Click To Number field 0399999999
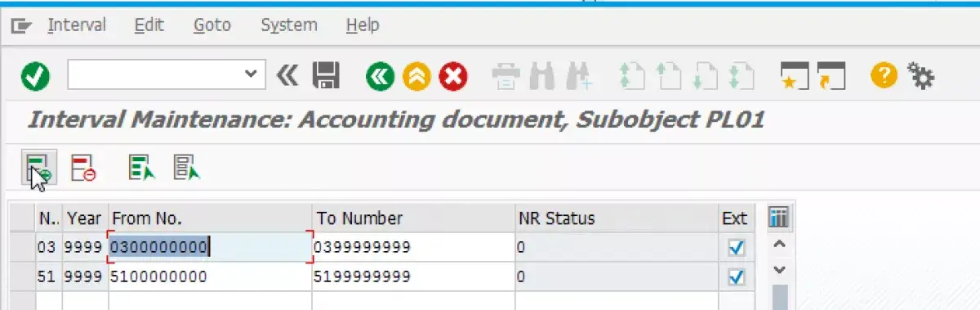The width and height of the screenshot is (980, 310). [x=413, y=247]
